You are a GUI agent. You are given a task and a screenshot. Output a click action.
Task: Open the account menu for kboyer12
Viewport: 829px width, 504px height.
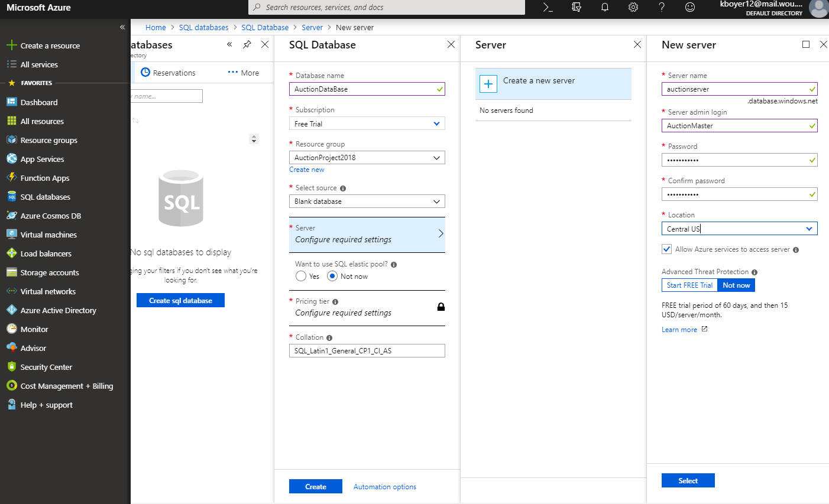click(x=773, y=8)
